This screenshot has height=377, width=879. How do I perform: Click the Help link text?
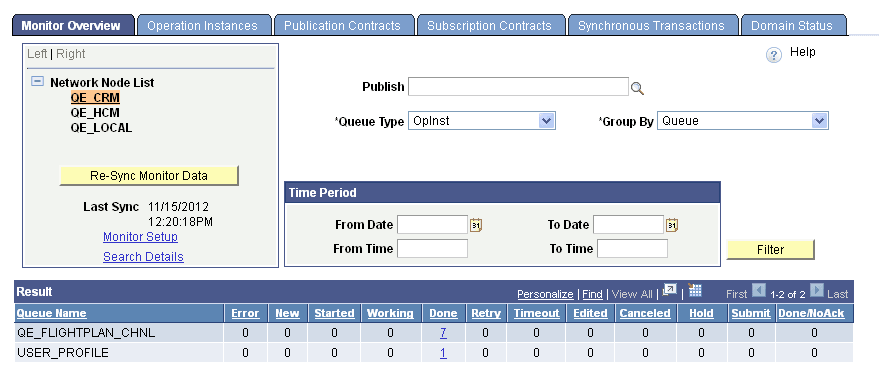click(802, 52)
